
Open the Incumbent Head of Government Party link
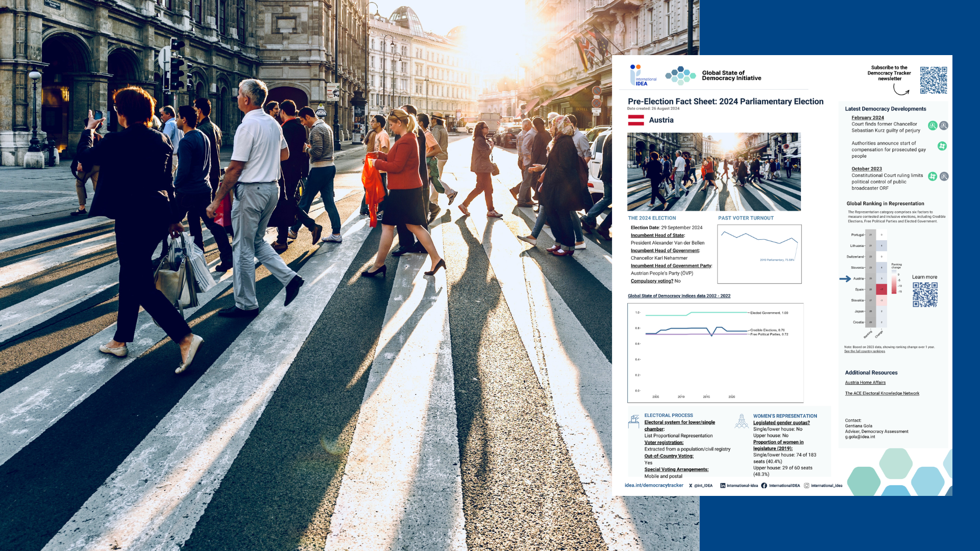[x=671, y=266]
